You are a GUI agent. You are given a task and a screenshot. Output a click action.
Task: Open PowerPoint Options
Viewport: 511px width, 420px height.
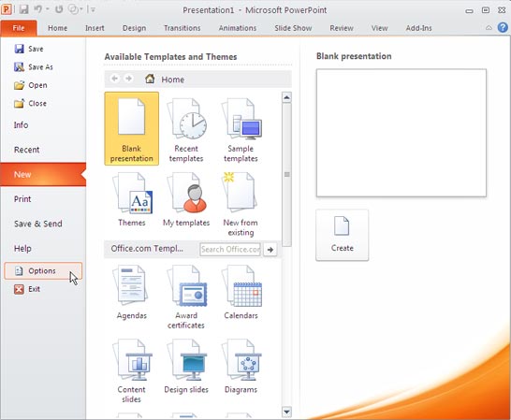point(43,270)
